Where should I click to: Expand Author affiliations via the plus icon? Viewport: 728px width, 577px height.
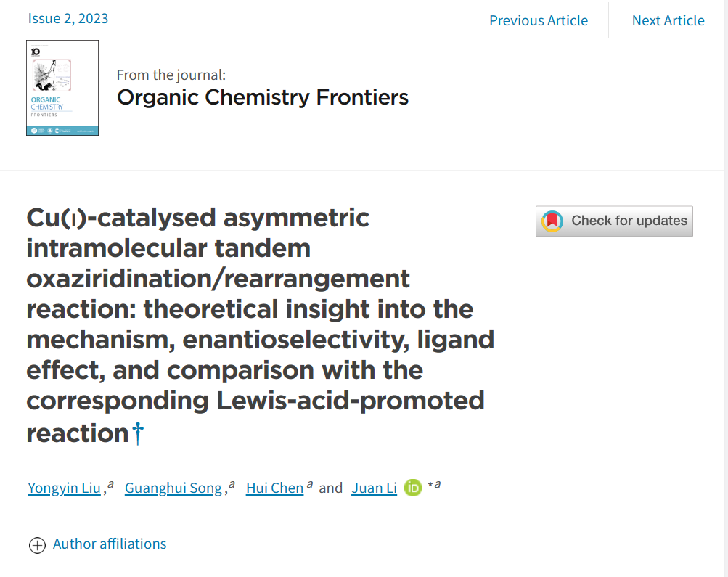coord(37,545)
